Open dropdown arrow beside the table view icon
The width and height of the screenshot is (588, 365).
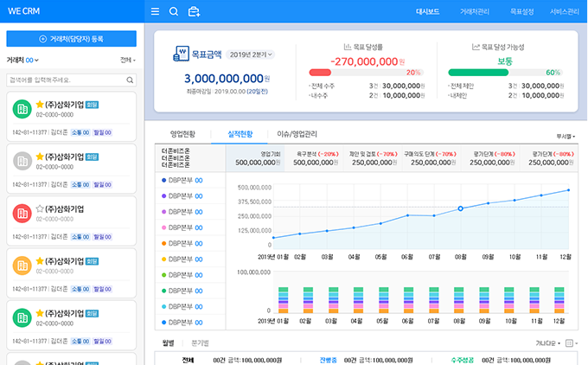click(576, 343)
